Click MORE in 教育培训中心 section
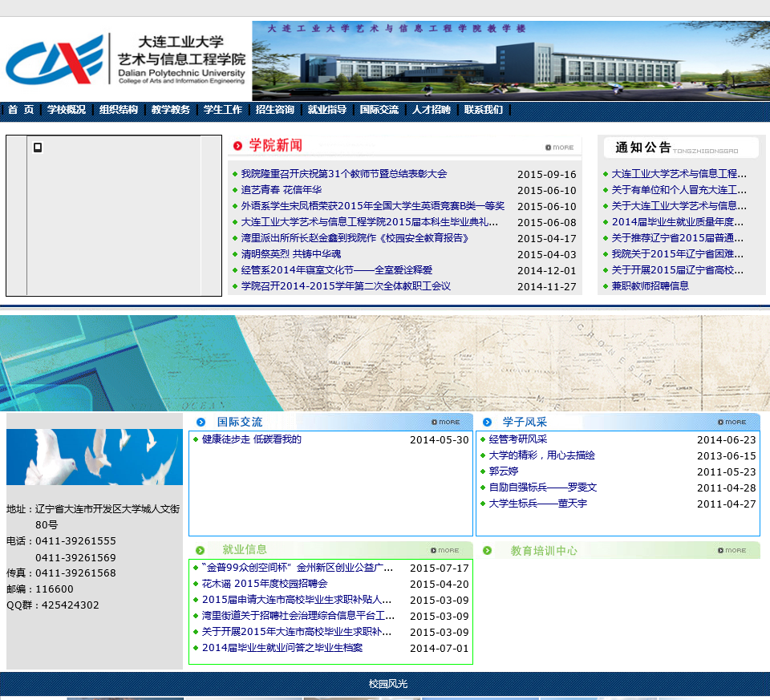Viewport: 770px width, 700px height. [x=731, y=550]
